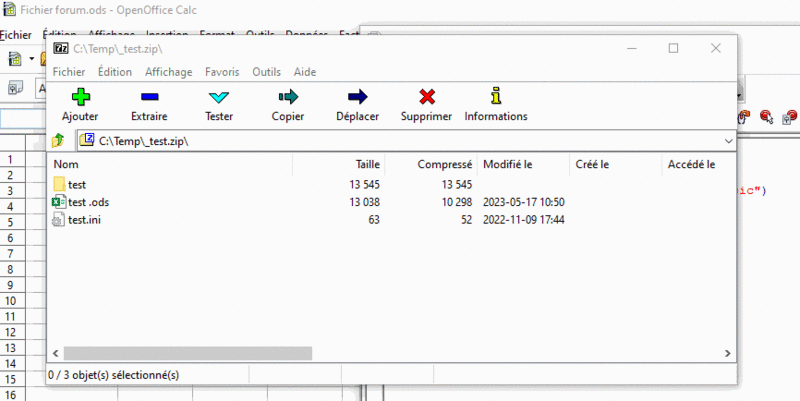Select row header 1 in Calc spreadsheet
Screen dimensions: 800x401
click(12, 159)
